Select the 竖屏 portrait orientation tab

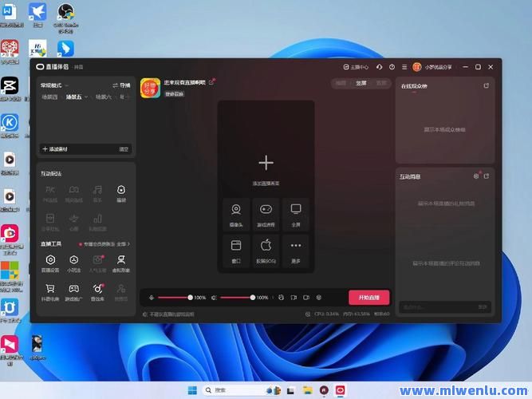[x=361, y=83]
